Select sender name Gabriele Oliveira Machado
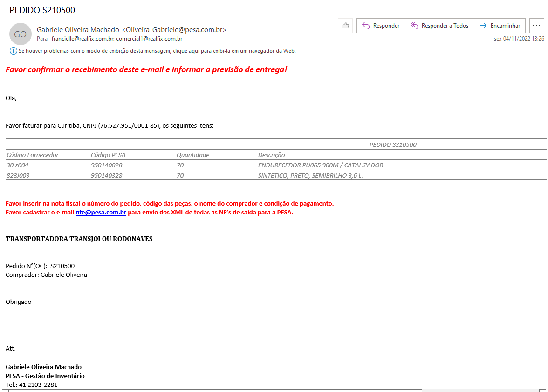 click(x=78, y=30)
